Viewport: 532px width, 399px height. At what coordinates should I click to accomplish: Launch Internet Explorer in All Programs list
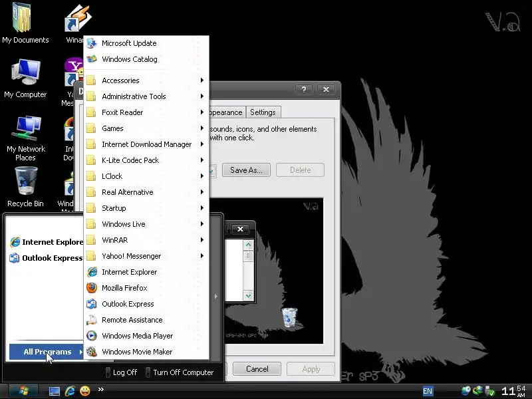(146, 272)
